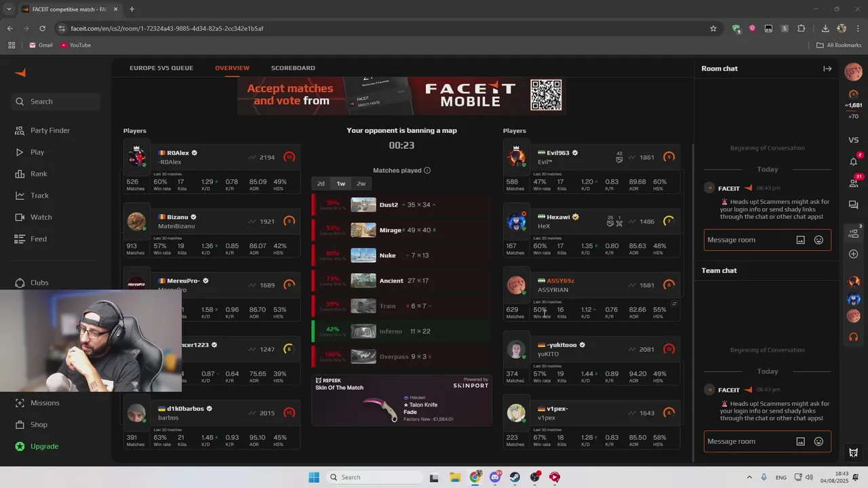The image size is (868, 488).
Task: Open the friends list icon with 31 badge
Action: (x=853, y=182)
